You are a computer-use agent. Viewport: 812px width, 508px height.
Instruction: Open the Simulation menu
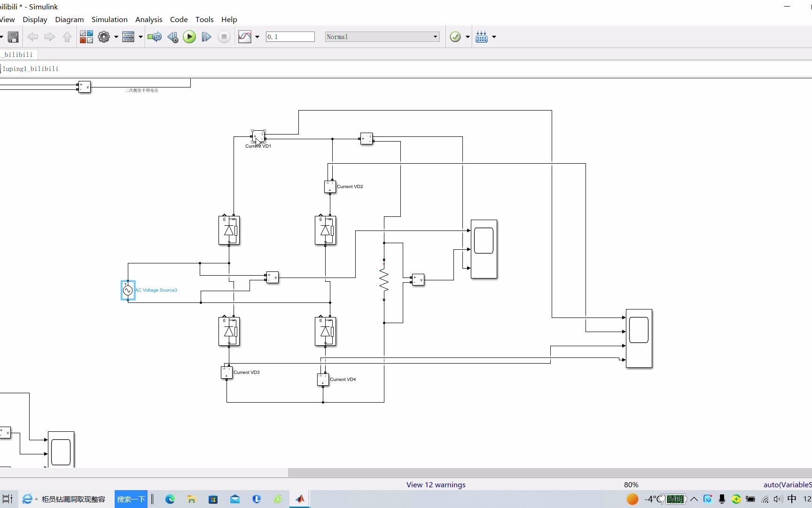[109, 19]
